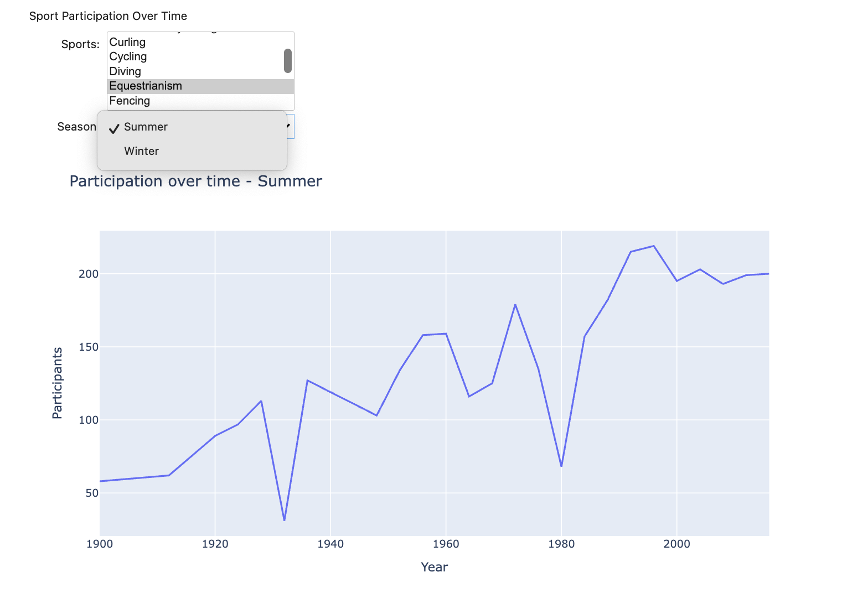The width and height of the screenshot is (868, 593).
Task: Choose the checked Summer option
Action: (x=146, y=127)
